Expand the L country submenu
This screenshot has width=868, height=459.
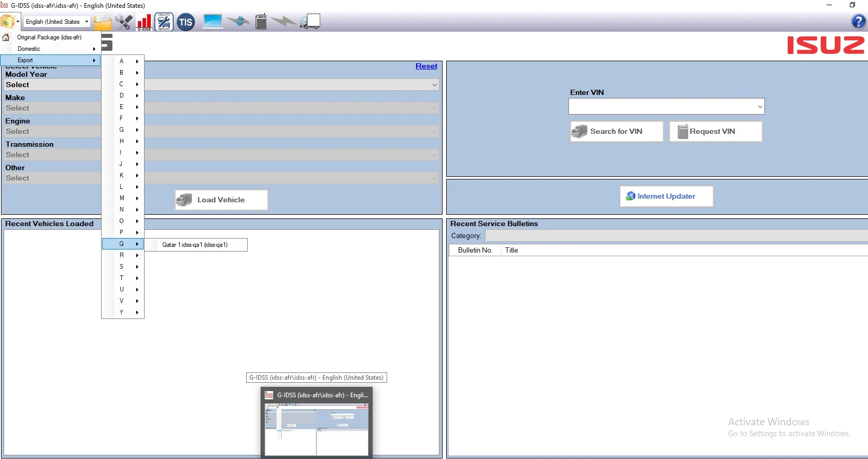[123, 187]
